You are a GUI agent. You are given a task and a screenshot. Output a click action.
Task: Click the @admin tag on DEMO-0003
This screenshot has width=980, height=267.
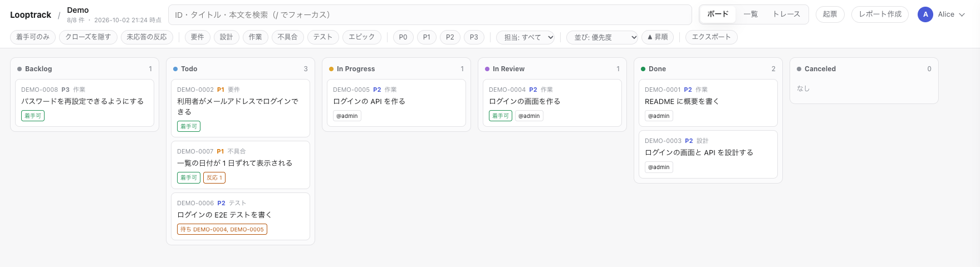click(659, 167)
